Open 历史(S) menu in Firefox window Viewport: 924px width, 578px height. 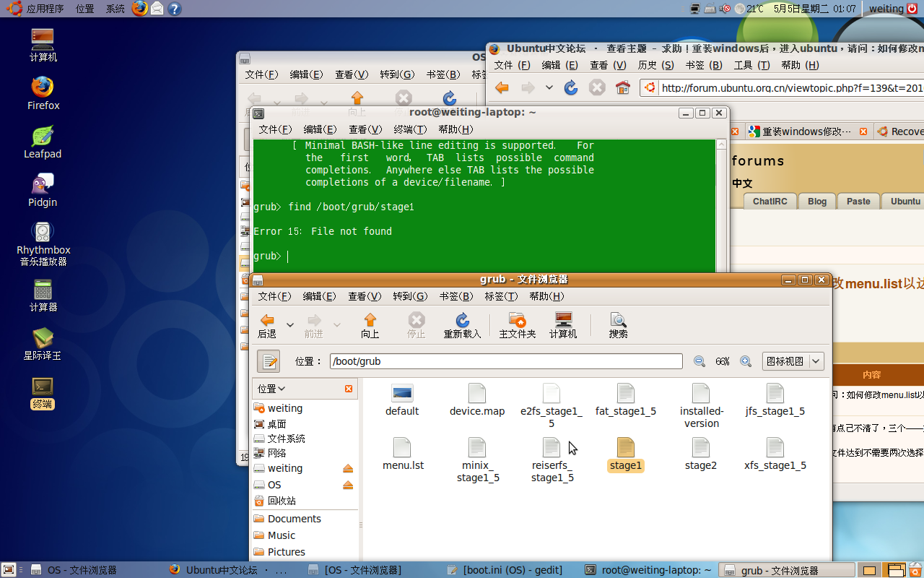(655, 65)
